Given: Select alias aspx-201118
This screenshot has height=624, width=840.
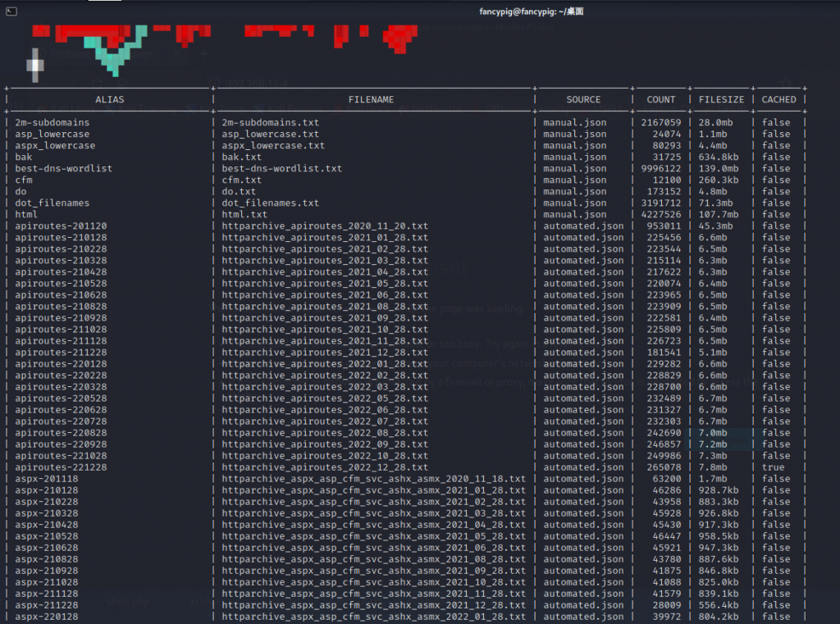Looking at the screenshot, I should point(46,480).
